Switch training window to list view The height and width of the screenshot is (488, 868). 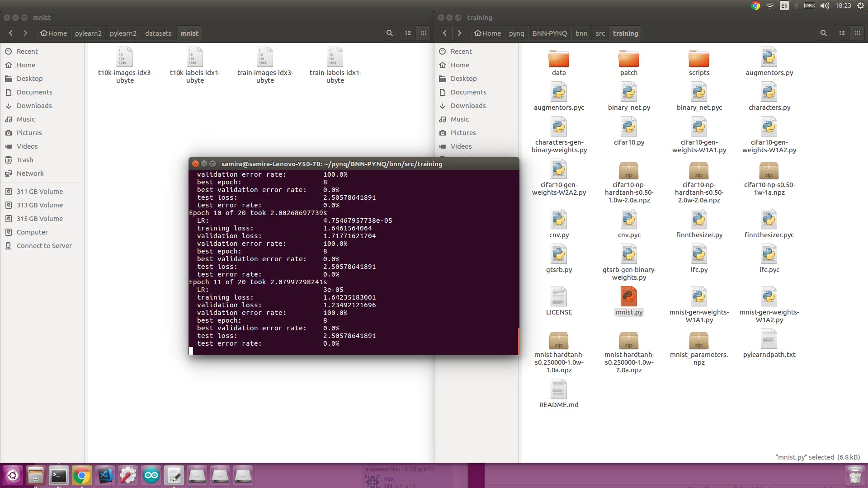[842, 33]
